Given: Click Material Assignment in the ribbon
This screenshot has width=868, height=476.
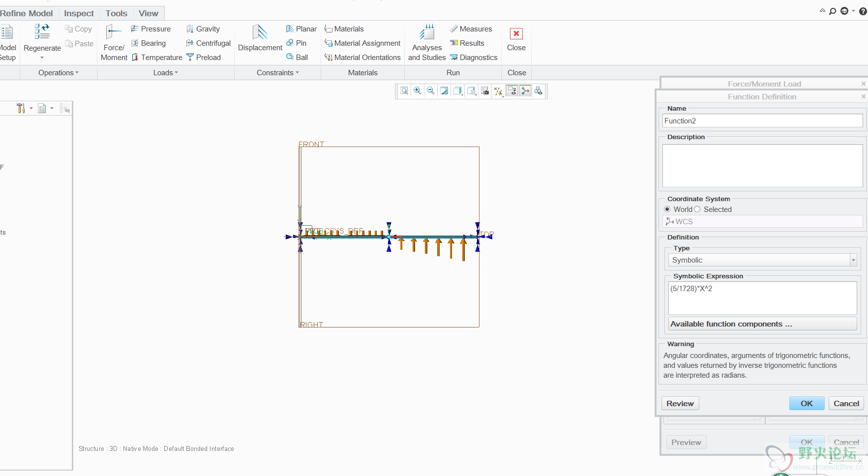Looking at the screenshot, I should pos(362,43).
